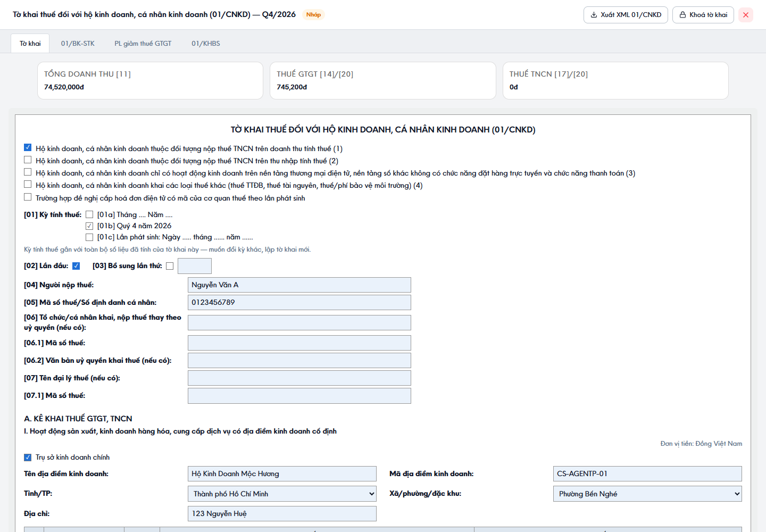Image resolution: width=766 pixels, height=532 pixels.
Task: Switch to the 01/BK-STK tab
Action: (x=78, y=44)
